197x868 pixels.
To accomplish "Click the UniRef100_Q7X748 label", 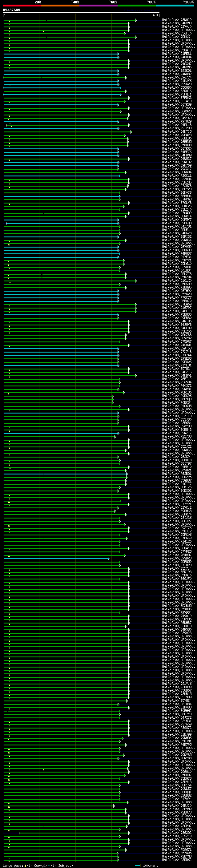I will click(x=177, y=352).
